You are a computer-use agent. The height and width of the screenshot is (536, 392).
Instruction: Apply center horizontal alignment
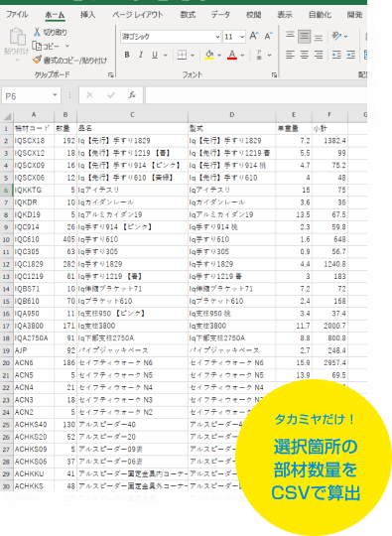(x=304, y=55)
